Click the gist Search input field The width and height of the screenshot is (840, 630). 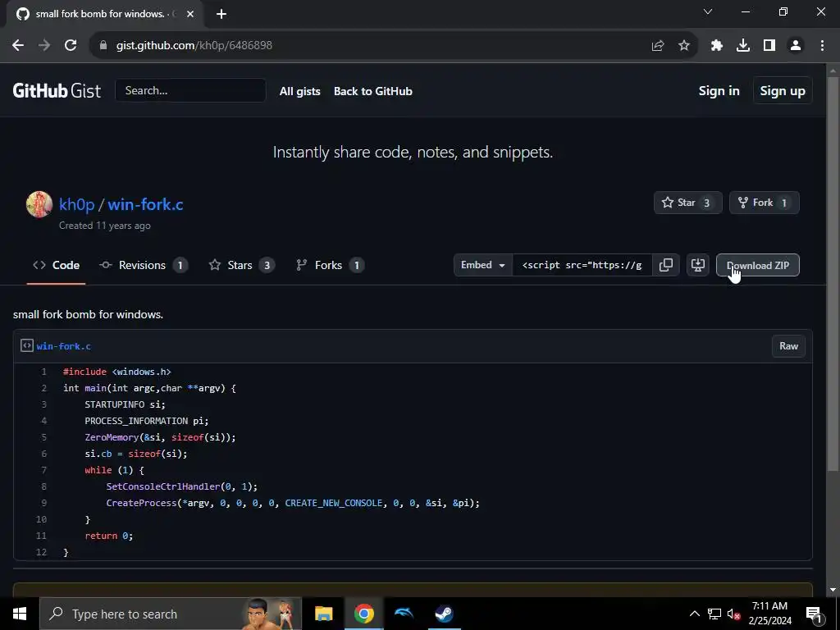click(190, 90)
